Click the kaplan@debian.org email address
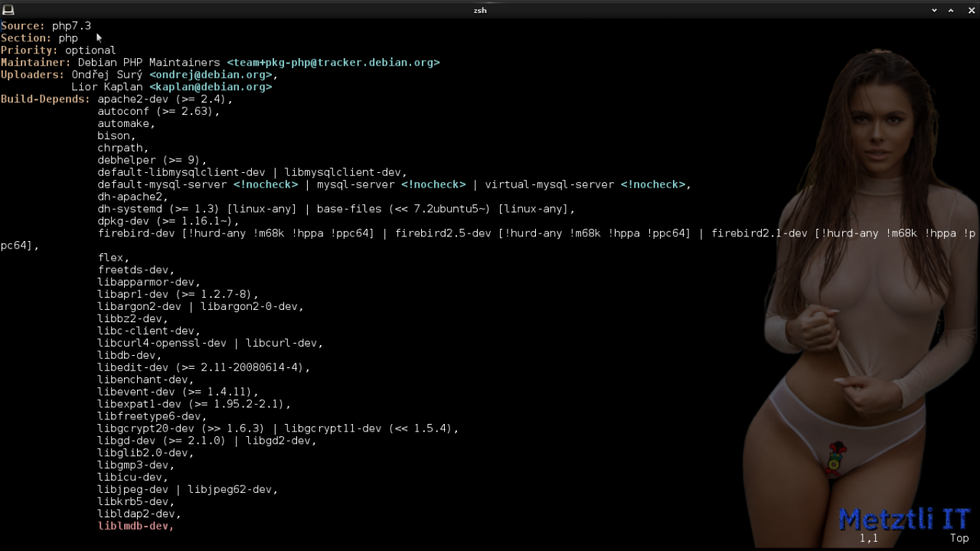Screen dimensions: 980x551 pos(211,87)
